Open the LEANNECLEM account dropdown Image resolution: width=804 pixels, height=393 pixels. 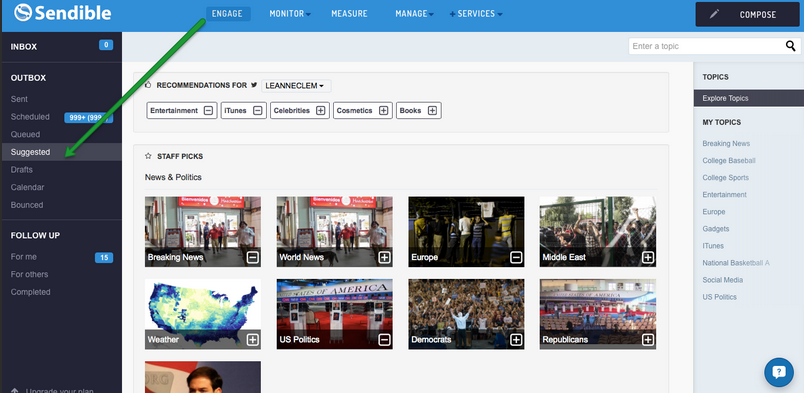[x=296, y=86]
